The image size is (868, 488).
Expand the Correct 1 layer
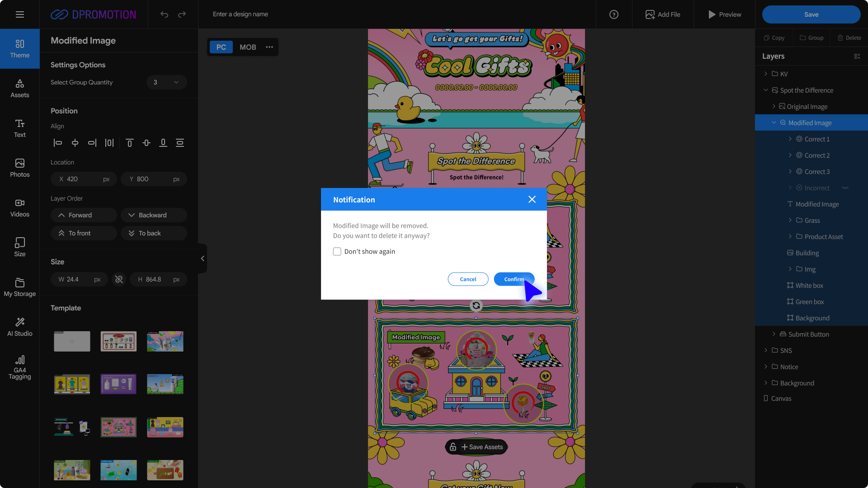tap(790, 139)
